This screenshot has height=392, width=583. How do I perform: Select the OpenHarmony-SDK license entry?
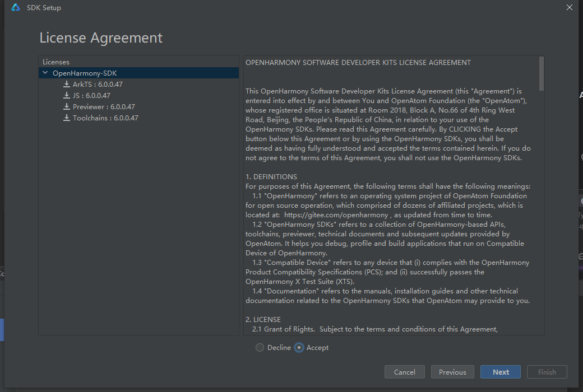pos(138,73)
